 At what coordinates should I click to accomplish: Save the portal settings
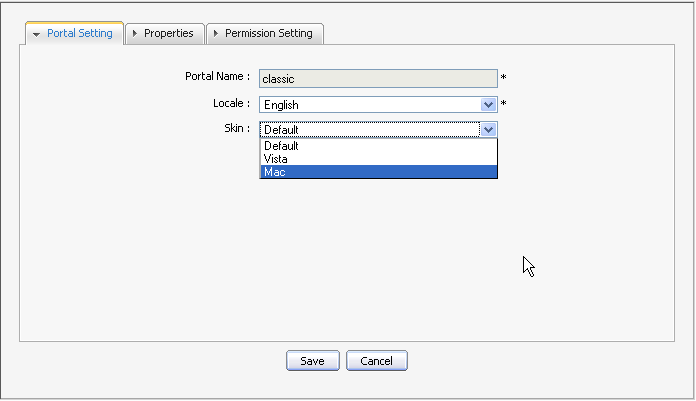313,361
